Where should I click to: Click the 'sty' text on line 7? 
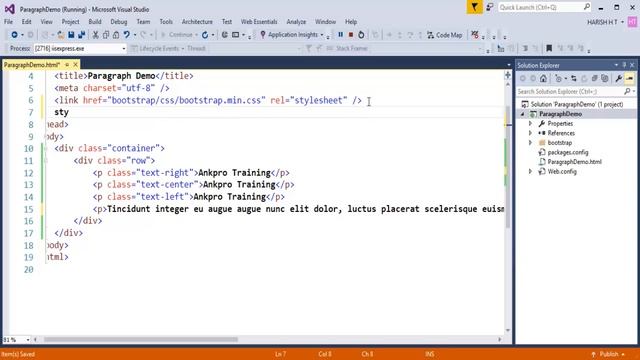pyautogui.click(x=62, y=112)
